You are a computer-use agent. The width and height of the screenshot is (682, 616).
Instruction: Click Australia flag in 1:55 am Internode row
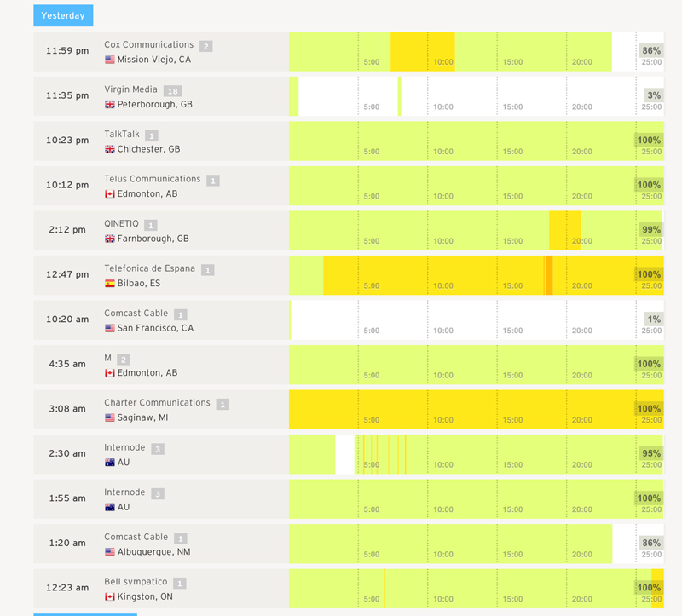tap(110, 507)
